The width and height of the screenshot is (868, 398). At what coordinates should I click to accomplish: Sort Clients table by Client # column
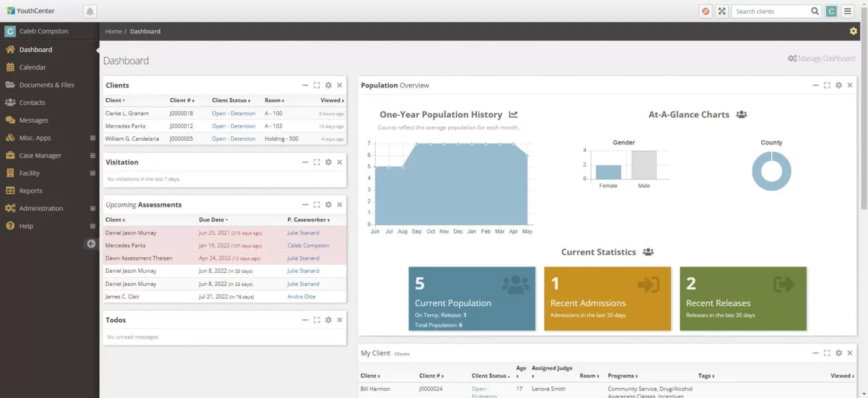click(182, 100)
